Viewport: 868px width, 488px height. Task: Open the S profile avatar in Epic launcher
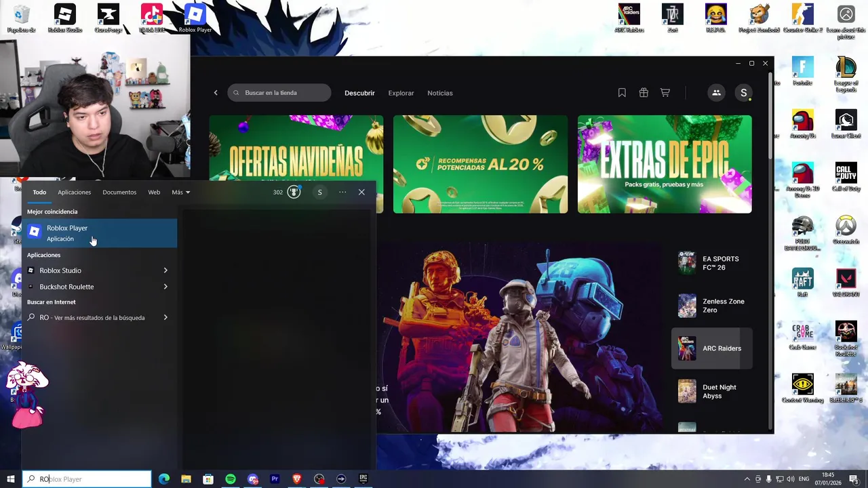pyautogui.click(x=744, y=93)
